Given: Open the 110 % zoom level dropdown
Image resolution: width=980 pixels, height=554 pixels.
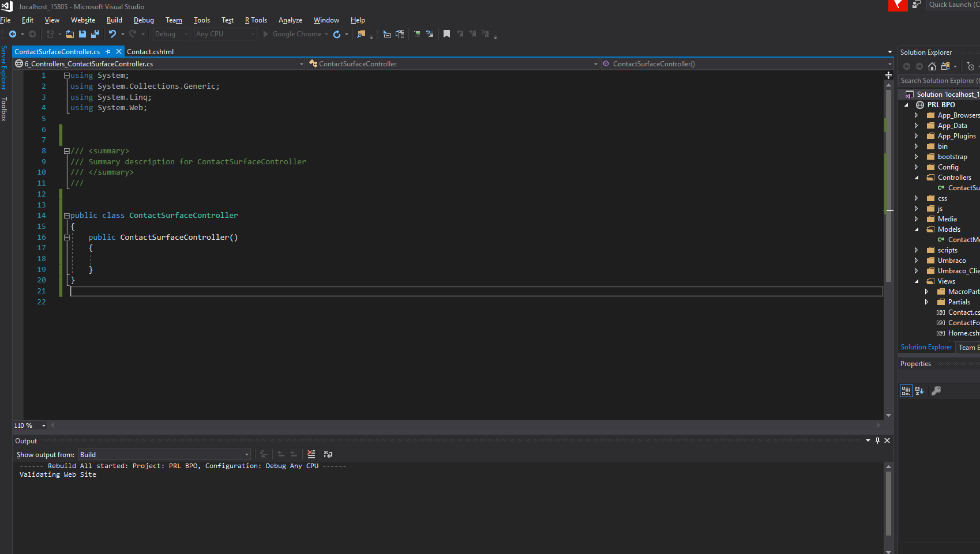Looking at the screenshot, I should [x=30, y=425].
